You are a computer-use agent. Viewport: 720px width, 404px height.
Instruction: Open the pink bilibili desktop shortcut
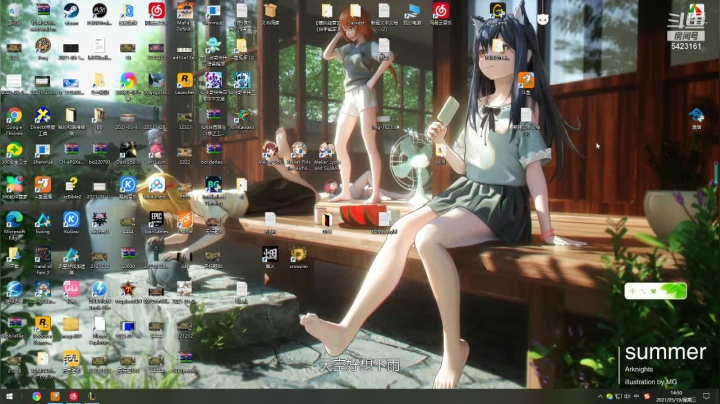coord(71,290)
